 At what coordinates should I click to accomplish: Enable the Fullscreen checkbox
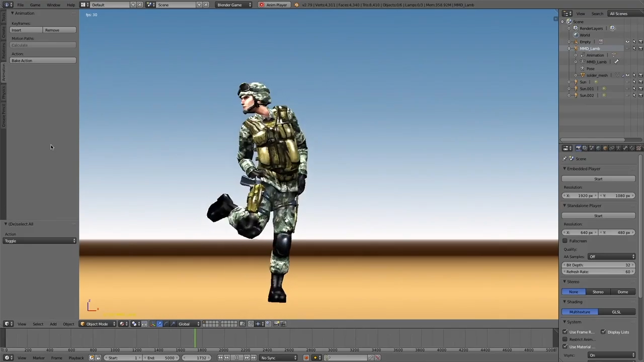[x=565, y=241]
